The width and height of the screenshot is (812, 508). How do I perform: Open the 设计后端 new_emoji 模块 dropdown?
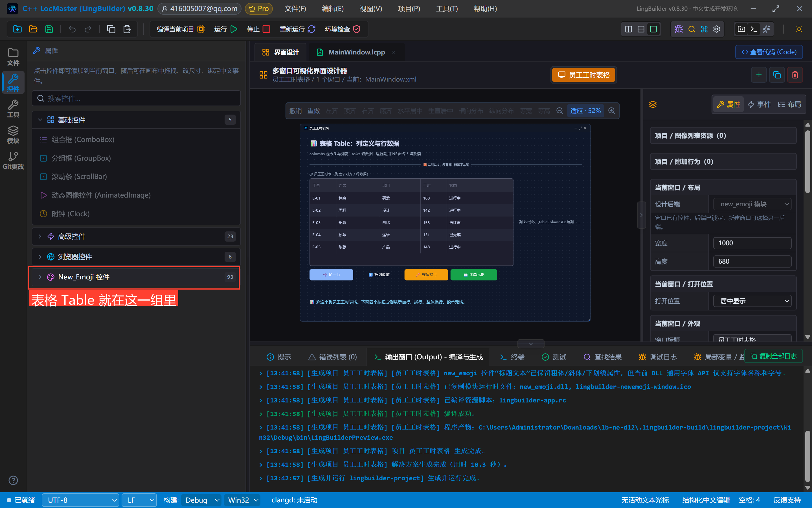coord(752,204)
